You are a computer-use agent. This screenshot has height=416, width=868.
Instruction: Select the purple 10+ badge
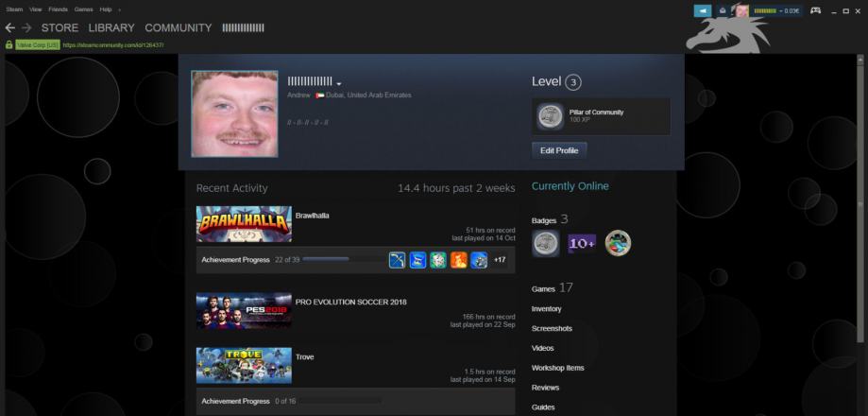(582, 243)
